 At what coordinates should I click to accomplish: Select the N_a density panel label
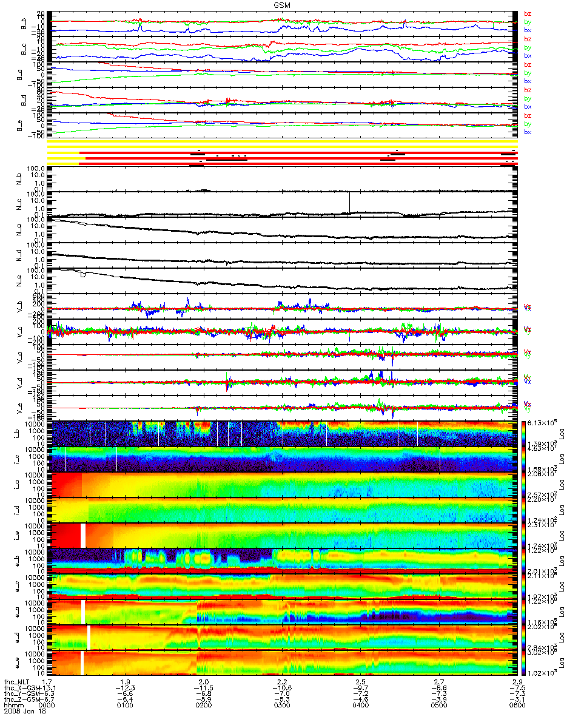18,230
